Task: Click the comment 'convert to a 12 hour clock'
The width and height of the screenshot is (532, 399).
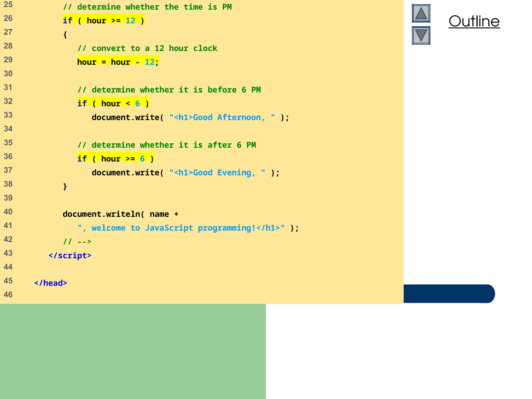Action: [x=147, y=48]
